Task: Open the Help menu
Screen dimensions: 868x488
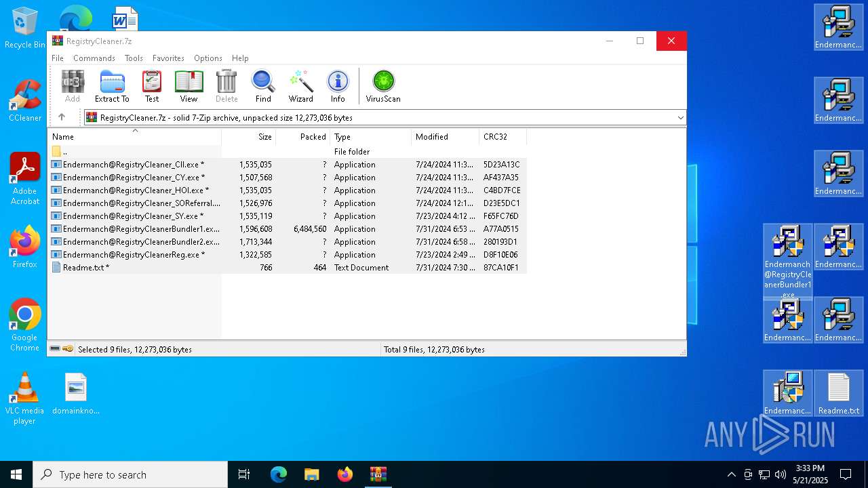Action: tap(240, 58)
